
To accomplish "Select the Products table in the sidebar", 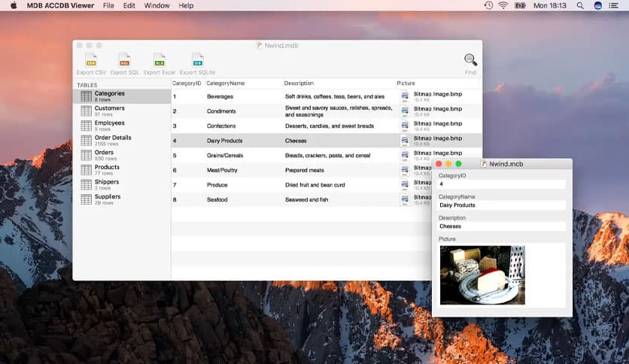I will (122, 170).
